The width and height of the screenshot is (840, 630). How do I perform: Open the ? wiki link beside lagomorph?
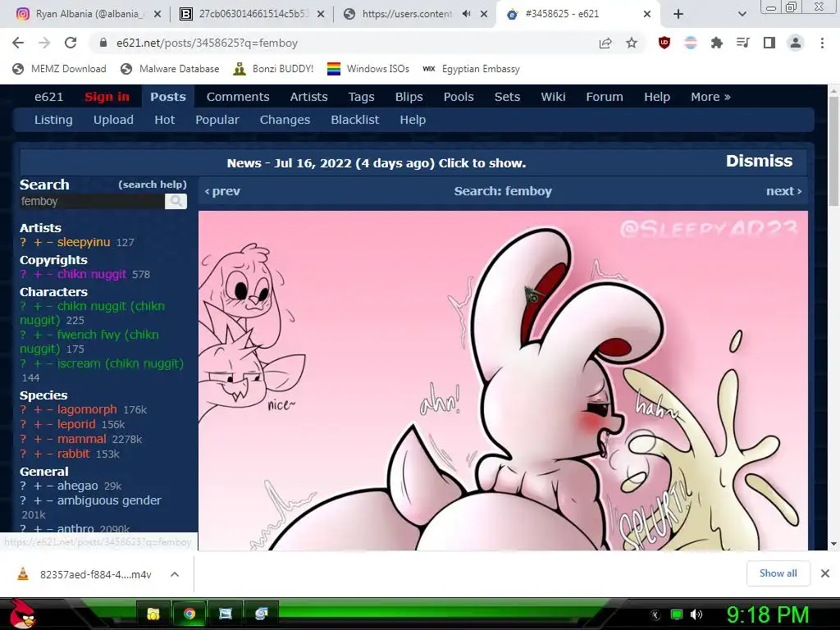[x=23, y=410]
